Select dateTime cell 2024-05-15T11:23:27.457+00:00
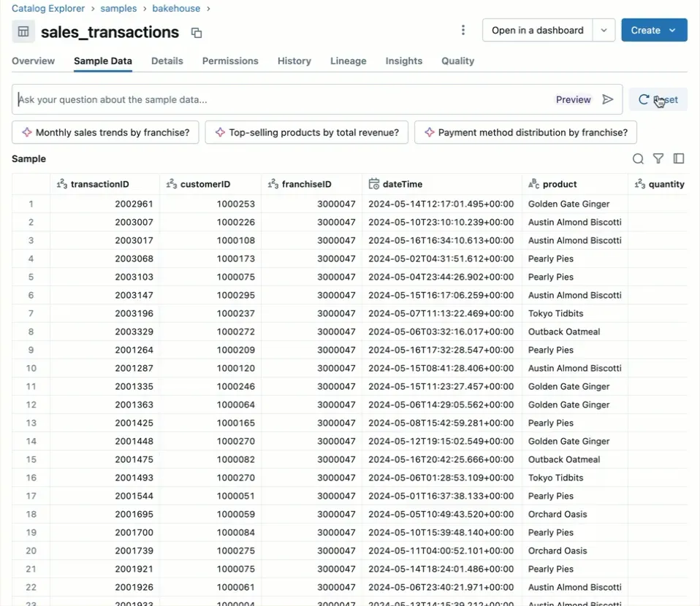 442,387
